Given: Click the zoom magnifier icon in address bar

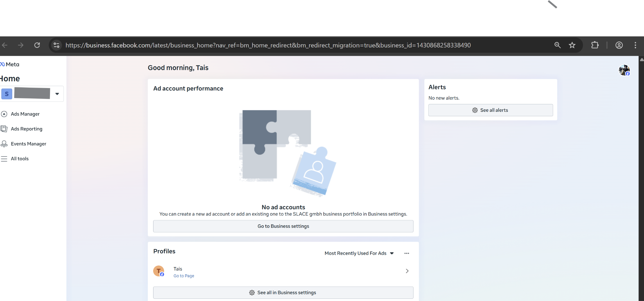Looking at the screenshot, I should (x=557, y=45).
